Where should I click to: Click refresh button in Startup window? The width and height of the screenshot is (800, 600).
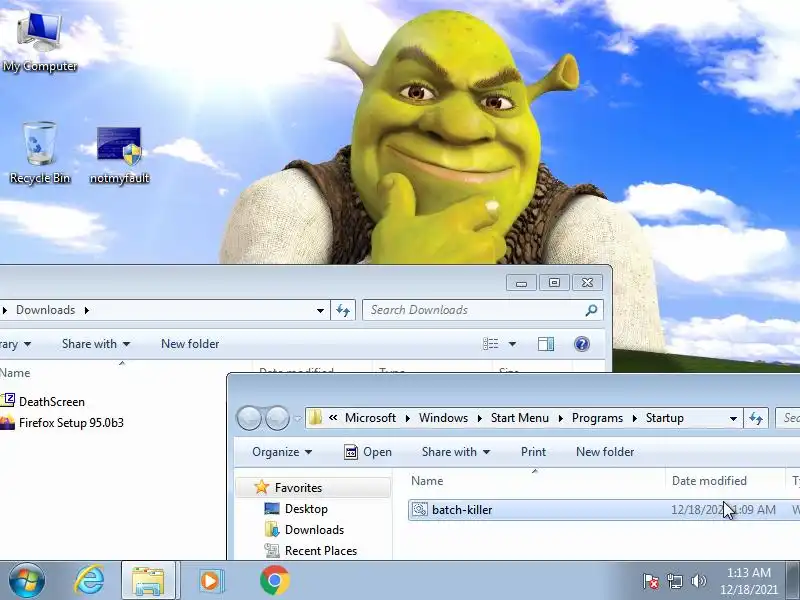756,418
